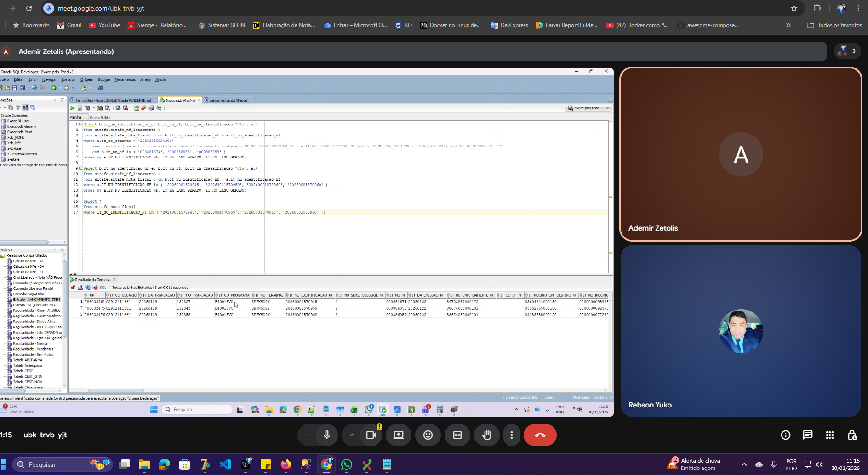This screenshot has width=868, height=475.
Task: Open the Sistemas SEFIN bookmark
Action: [x=222, y=25]
